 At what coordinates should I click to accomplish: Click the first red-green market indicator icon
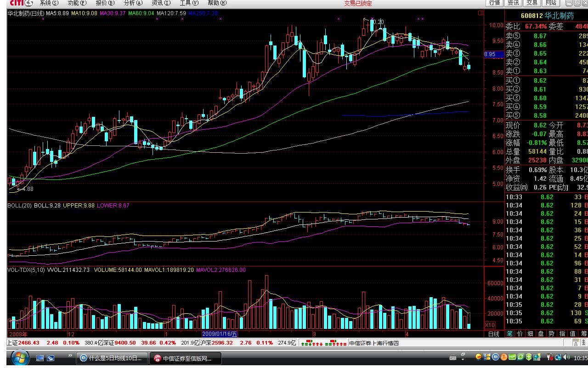[x=311, y=343]
